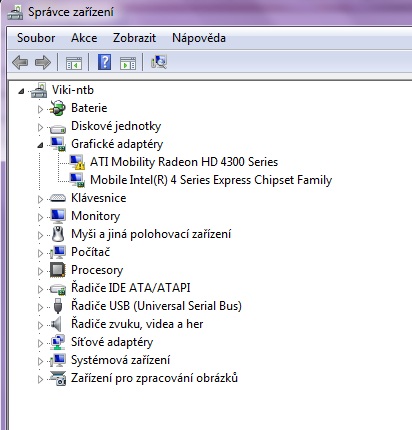
Task: Expand the Síťové adaptéry node
Action: coord(40,343)
